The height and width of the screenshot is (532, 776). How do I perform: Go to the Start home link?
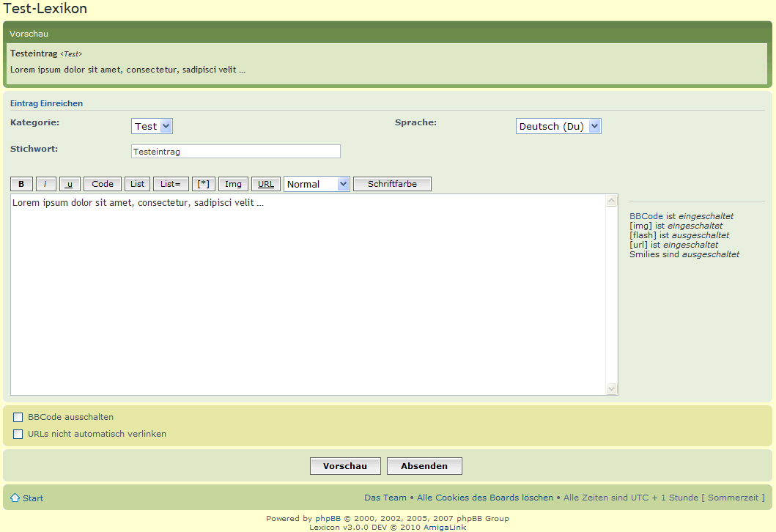32,498
